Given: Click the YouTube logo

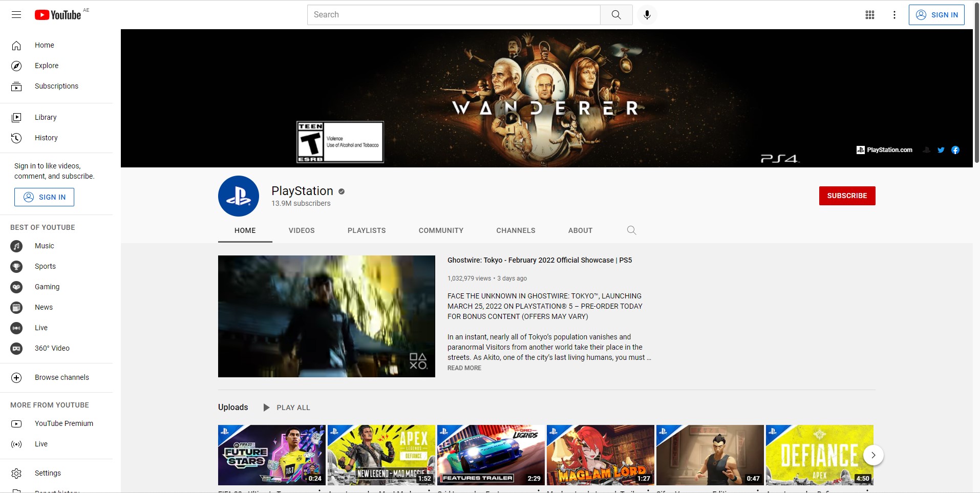Looking at the screenshot, I should point(58,15).
